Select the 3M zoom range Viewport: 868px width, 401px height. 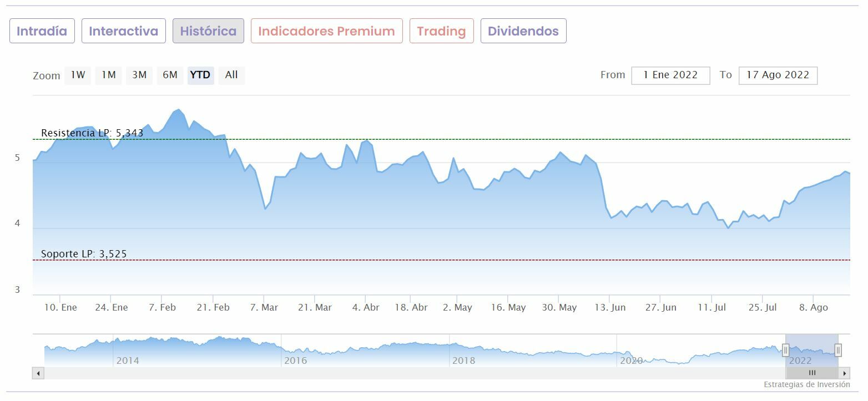139,75
